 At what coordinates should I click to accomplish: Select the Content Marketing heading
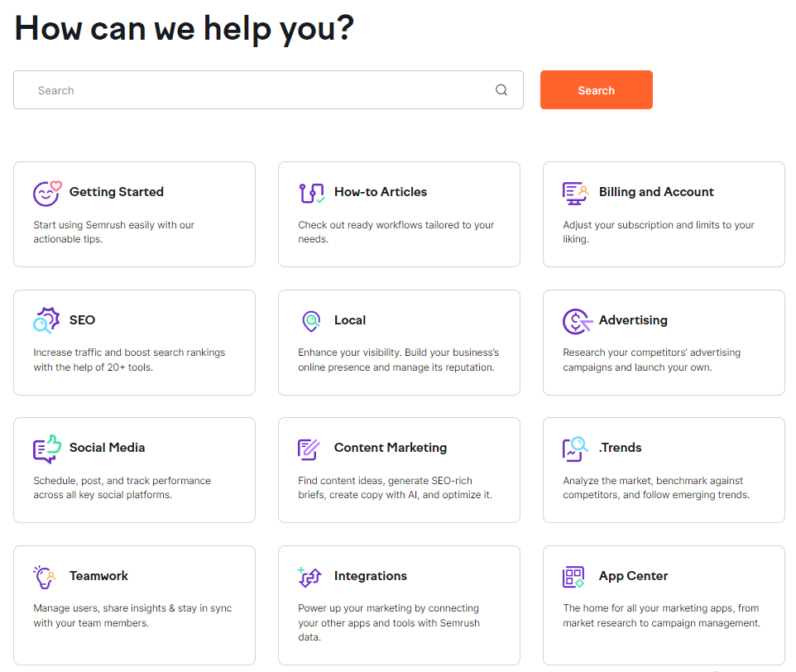click(391, 448)
